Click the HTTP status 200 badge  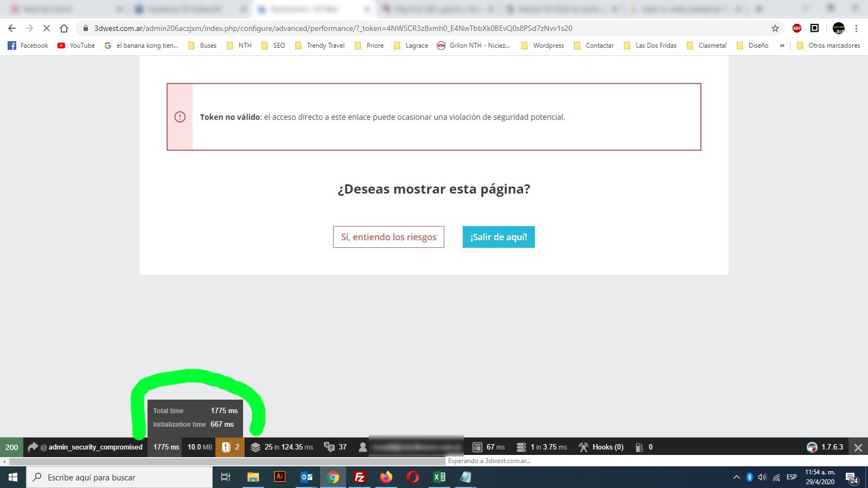(x=11, y=447)
